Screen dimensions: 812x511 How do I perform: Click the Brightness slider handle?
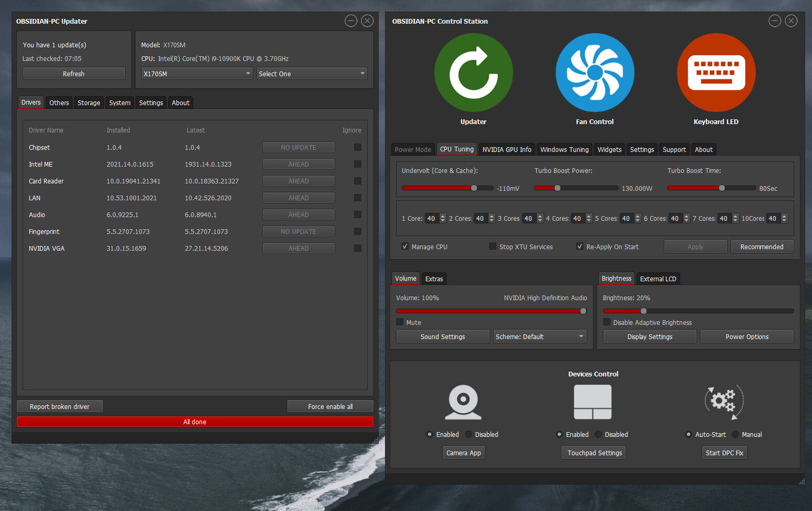coord(643,311)
